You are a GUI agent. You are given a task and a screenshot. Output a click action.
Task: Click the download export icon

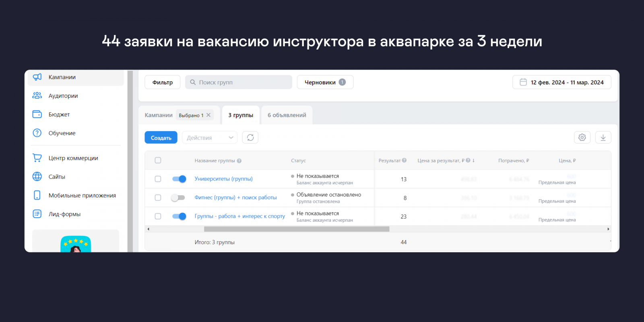[x=603, y=138]
